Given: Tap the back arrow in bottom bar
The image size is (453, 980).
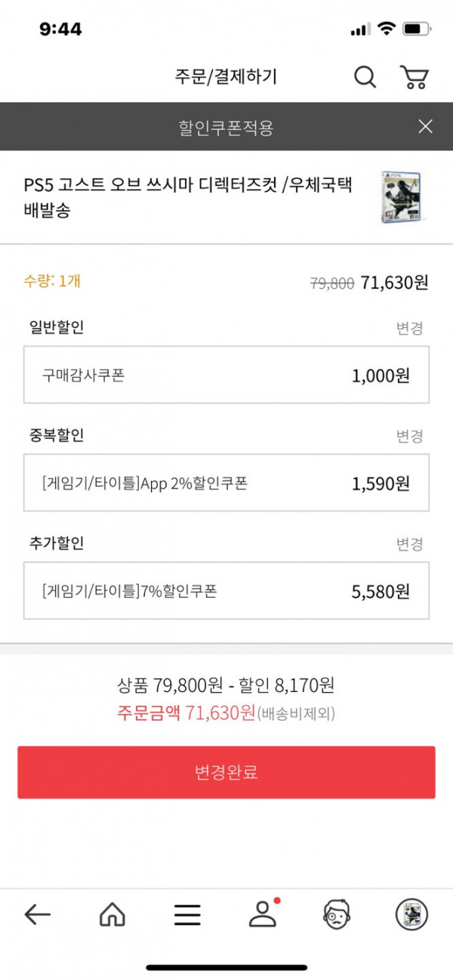Looking at the screenshot, I should pyautogui.click(x=37, y=915).
